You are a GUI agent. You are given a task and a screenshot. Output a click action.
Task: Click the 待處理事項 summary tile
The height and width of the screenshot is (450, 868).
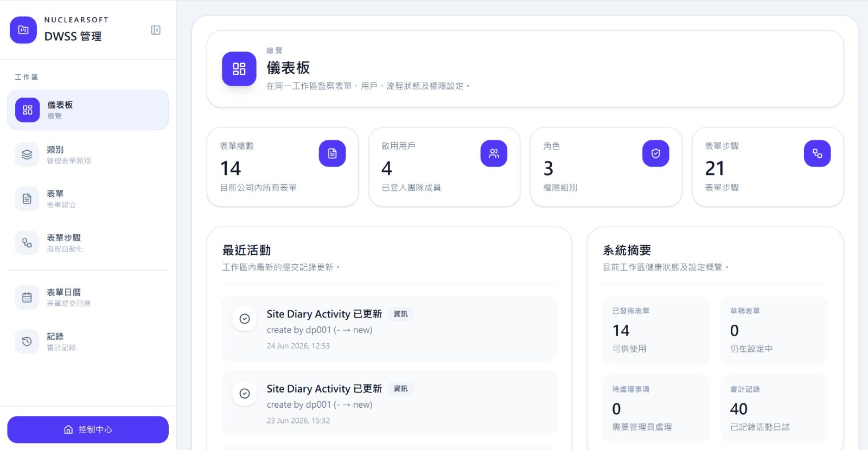(656, 408)
